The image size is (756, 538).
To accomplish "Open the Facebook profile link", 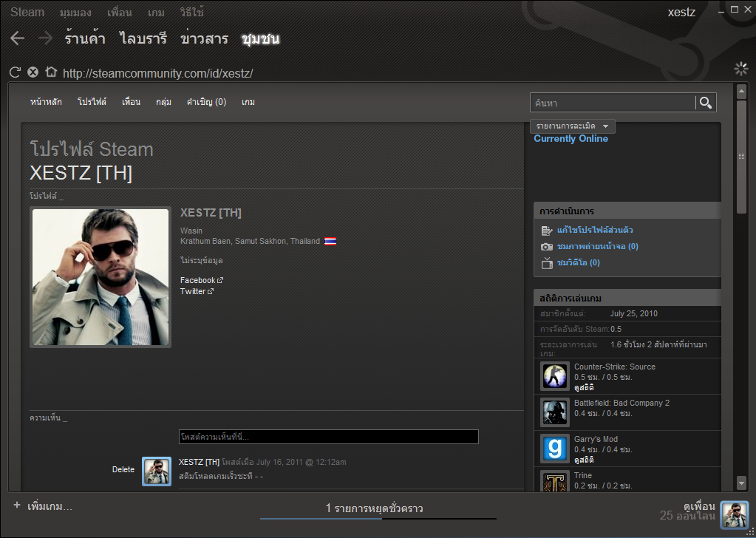I will [197, 280].
